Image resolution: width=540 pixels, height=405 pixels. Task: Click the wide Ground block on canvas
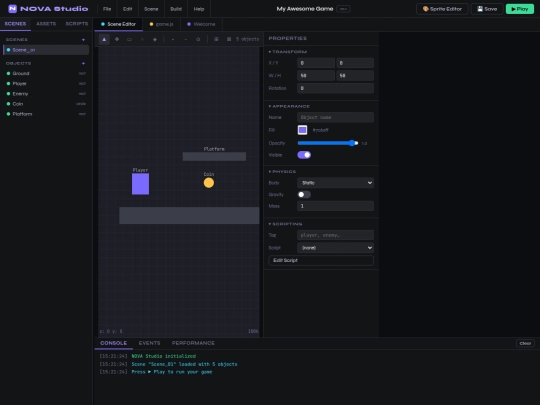pos(189,216)
